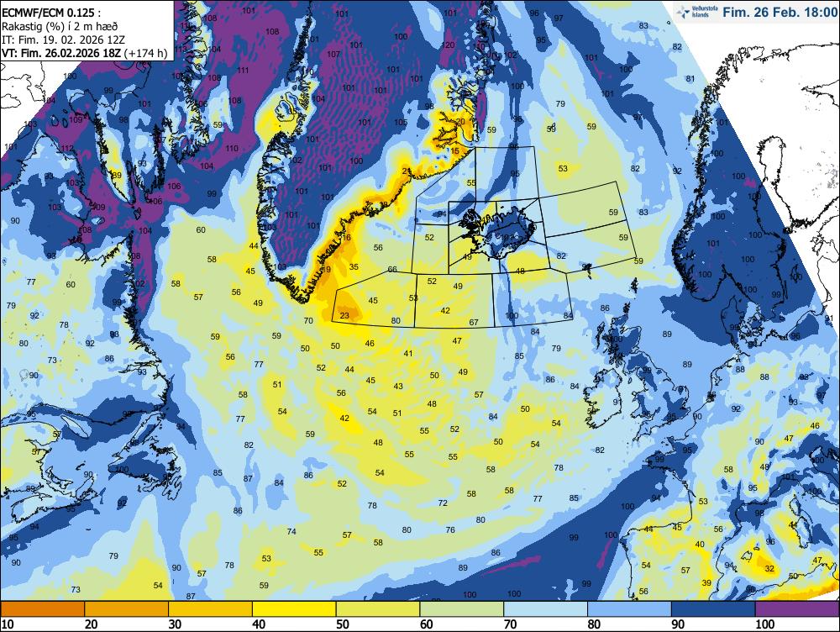This screenshot has height=632, width=840.
Task: Click the value '39' over Spain
Action: point(706,583)
